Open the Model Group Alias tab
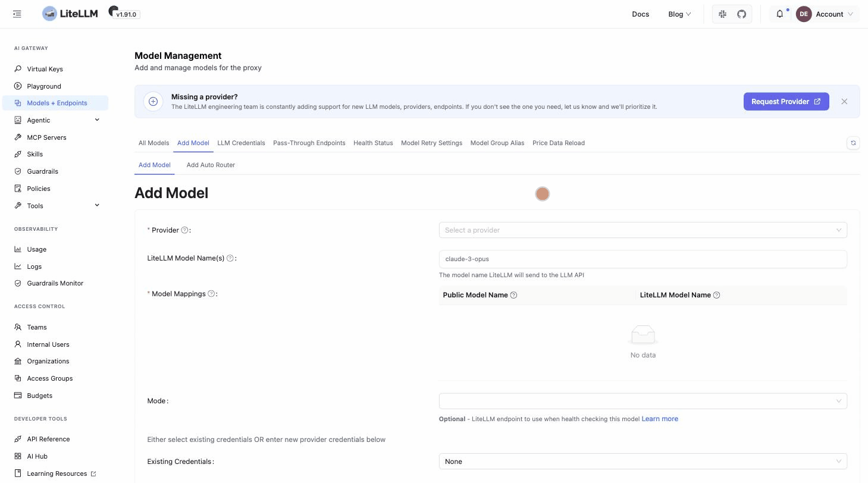 coord(497,143)
